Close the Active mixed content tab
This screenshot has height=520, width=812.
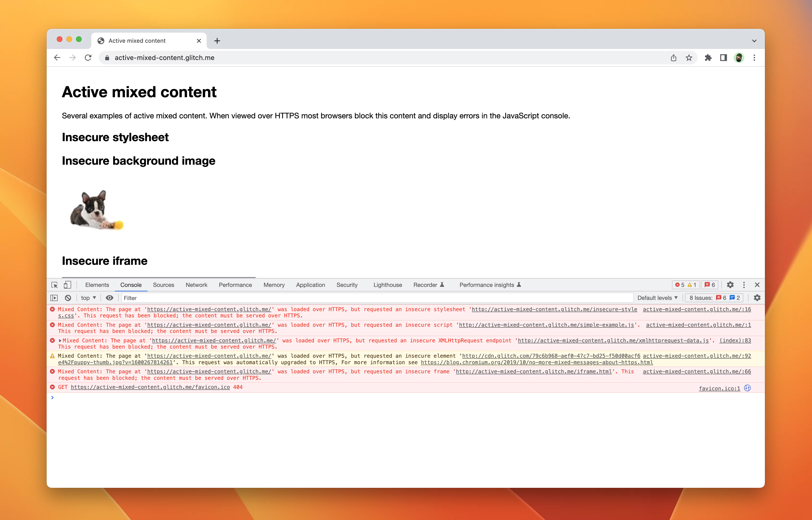(199, 41)
